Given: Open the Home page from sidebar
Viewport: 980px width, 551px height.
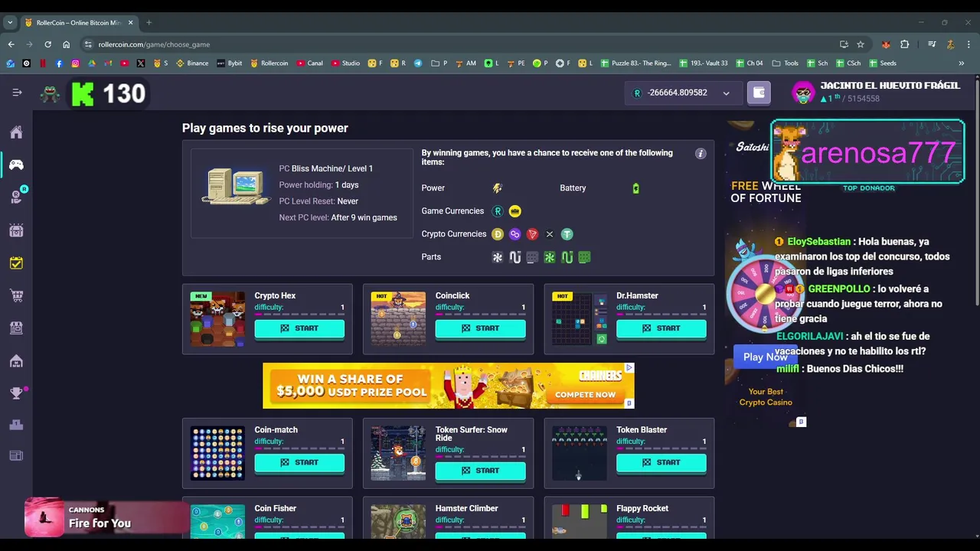Looking at the screenshot, I should click(x=16, y=132).
